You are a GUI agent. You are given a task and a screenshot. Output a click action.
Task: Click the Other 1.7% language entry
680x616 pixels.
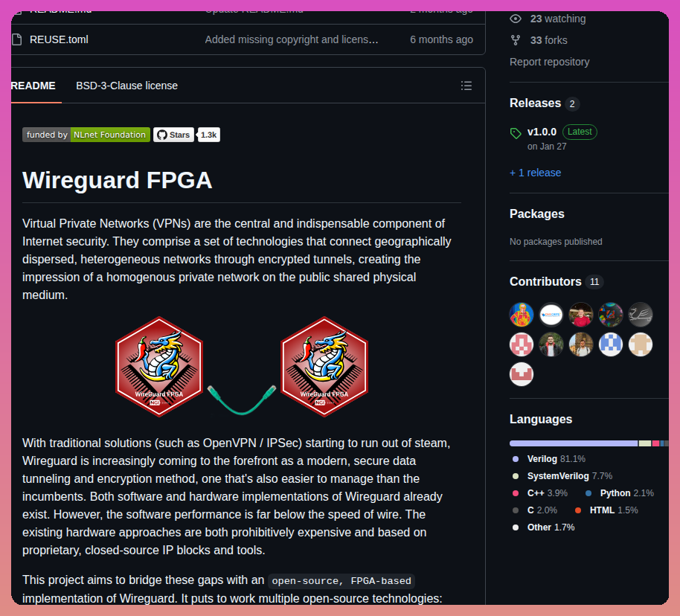543,527
